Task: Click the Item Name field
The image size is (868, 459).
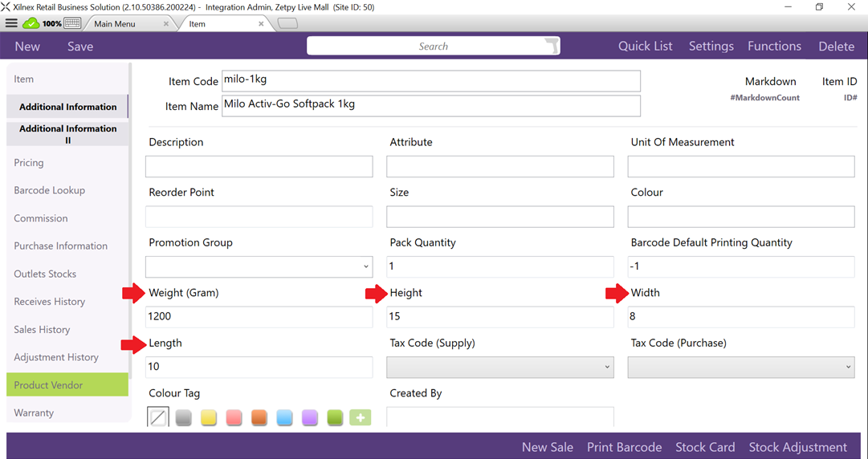Action: pos(431,106)
